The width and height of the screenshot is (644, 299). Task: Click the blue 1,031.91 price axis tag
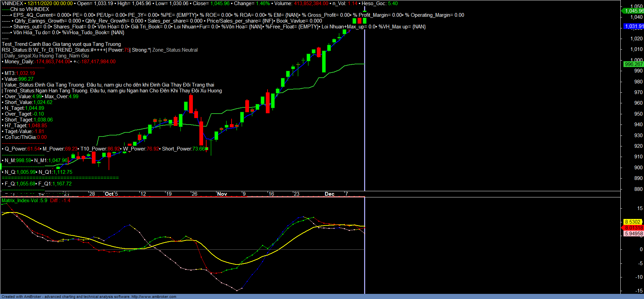click(x=633, y=26)
